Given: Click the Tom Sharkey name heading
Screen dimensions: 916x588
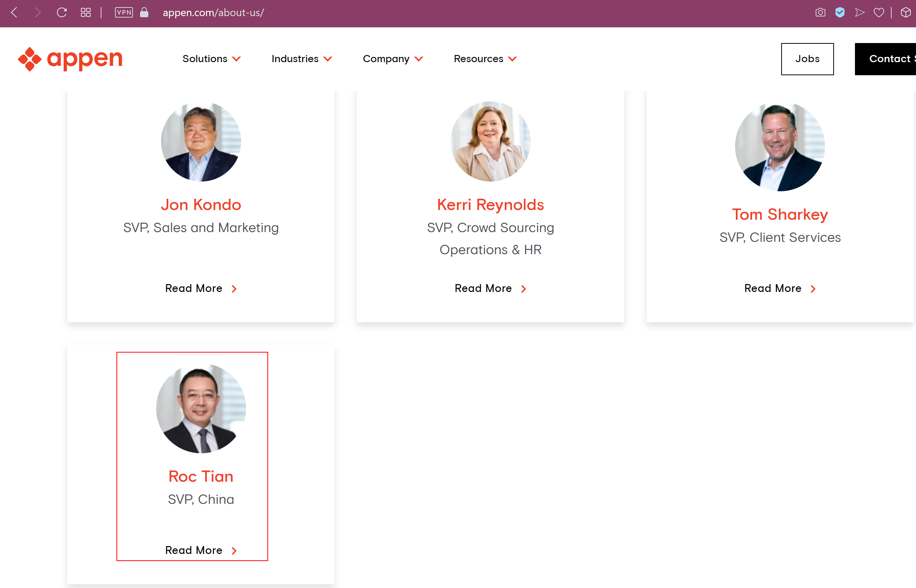Looking at the screenshot, I should pos(780,214).
